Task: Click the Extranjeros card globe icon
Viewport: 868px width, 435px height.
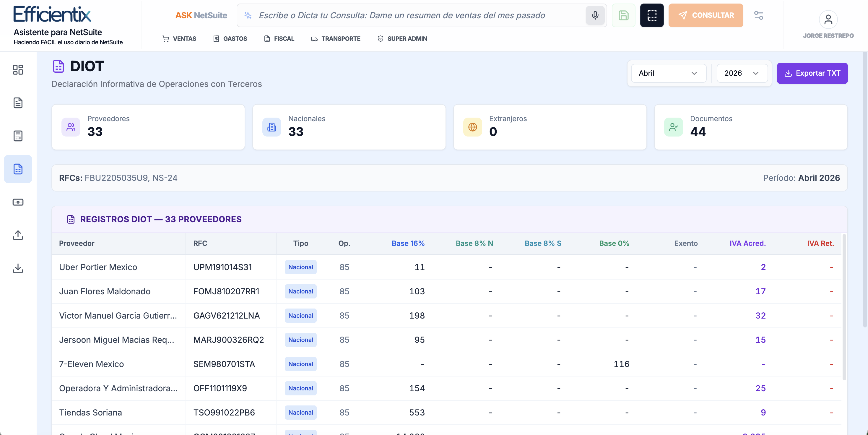Action: pos(472,127)
